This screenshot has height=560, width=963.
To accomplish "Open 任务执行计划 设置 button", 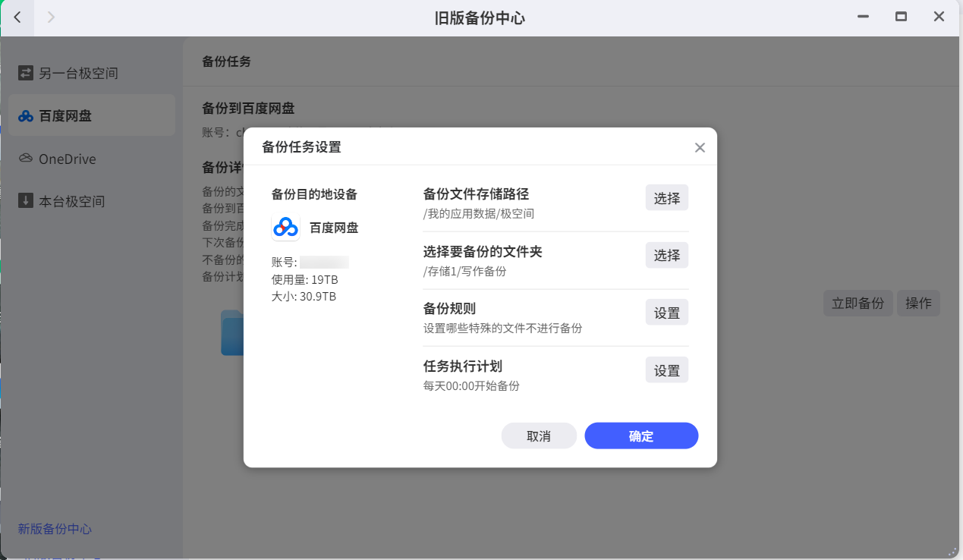I will click(x=667, y=370).
